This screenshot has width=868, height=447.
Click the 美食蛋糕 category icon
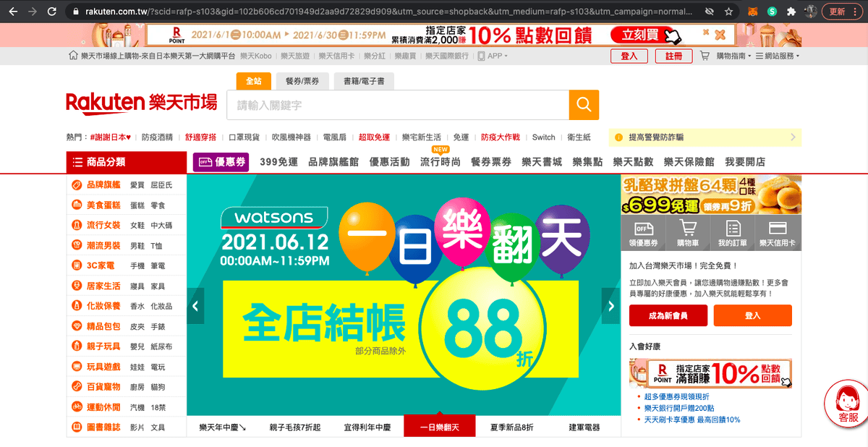[77, 205]
